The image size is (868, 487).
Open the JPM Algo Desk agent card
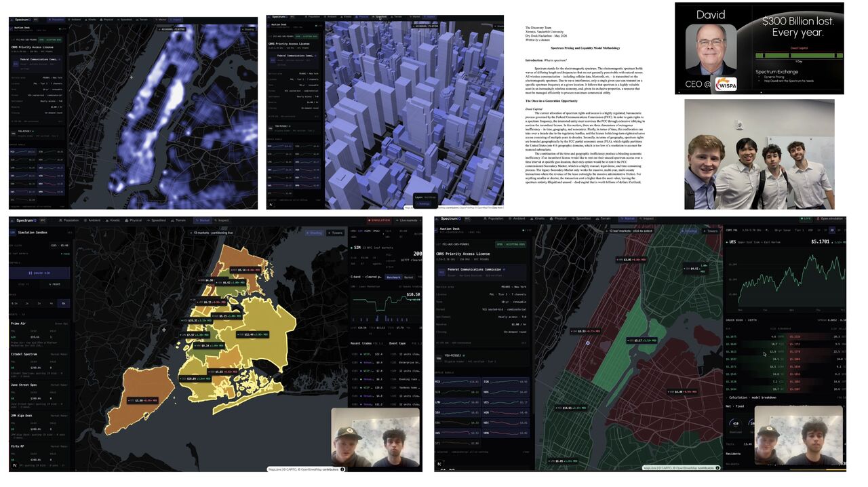point(39,426)
